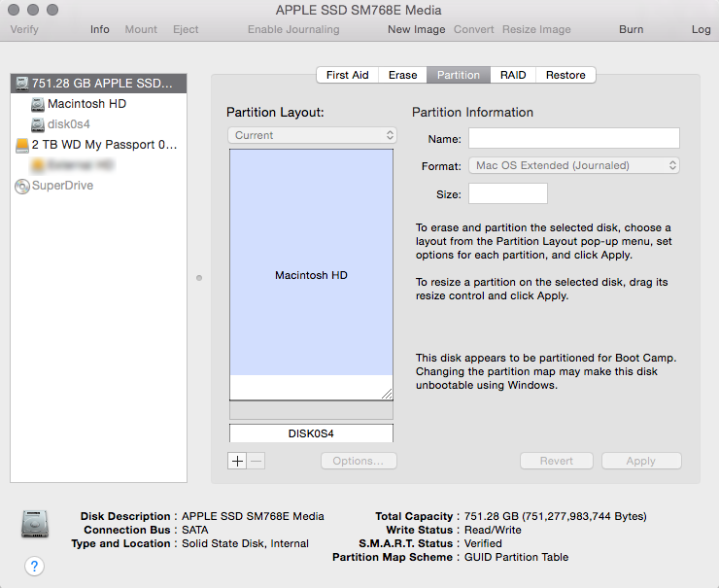Click the plus button to add partition

click(x=237, y=461)
